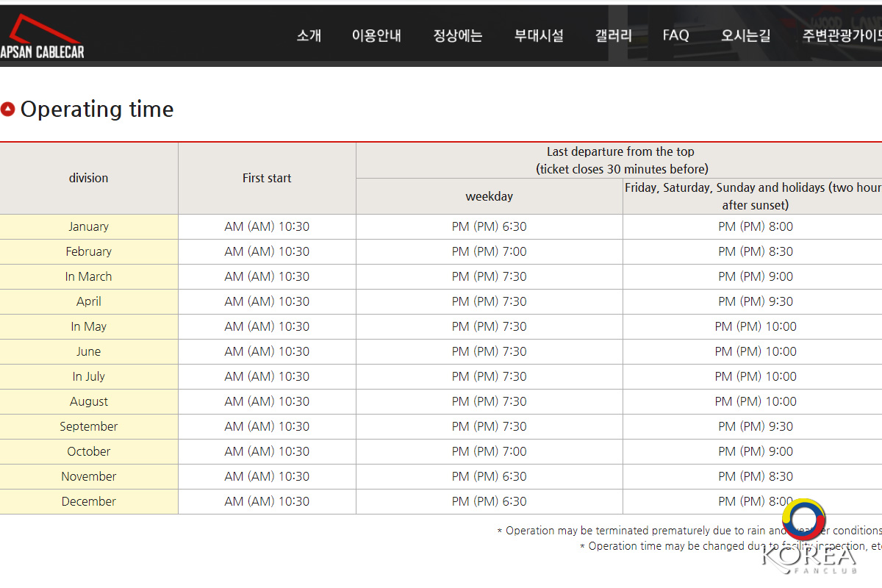
Task: Open the 이용안내 menu item
Action: 376,35
